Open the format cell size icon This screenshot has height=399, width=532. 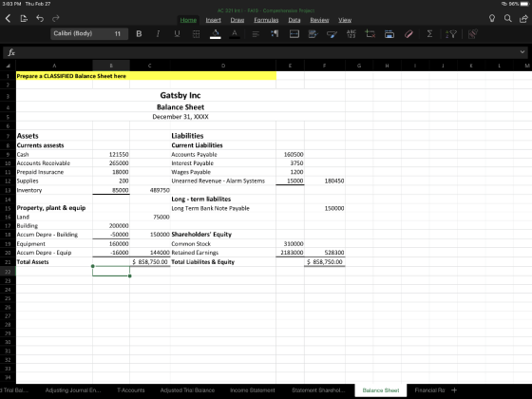389,34
